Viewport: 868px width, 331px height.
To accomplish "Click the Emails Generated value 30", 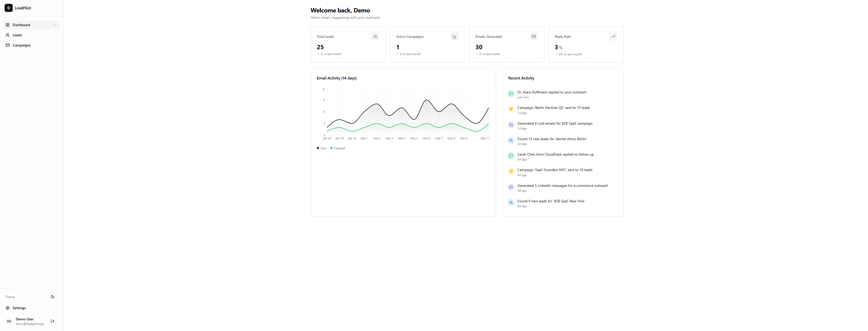I will click(479, 47).
